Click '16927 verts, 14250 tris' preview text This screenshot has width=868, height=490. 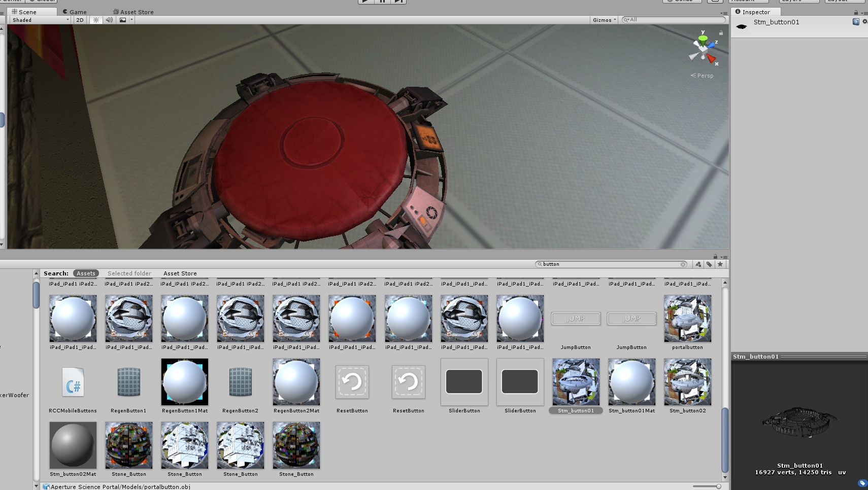tap(793, 472)
